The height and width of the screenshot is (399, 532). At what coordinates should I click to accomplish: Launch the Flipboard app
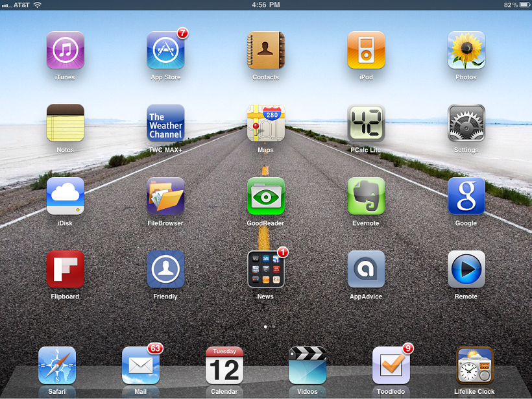tap(65, 269)
